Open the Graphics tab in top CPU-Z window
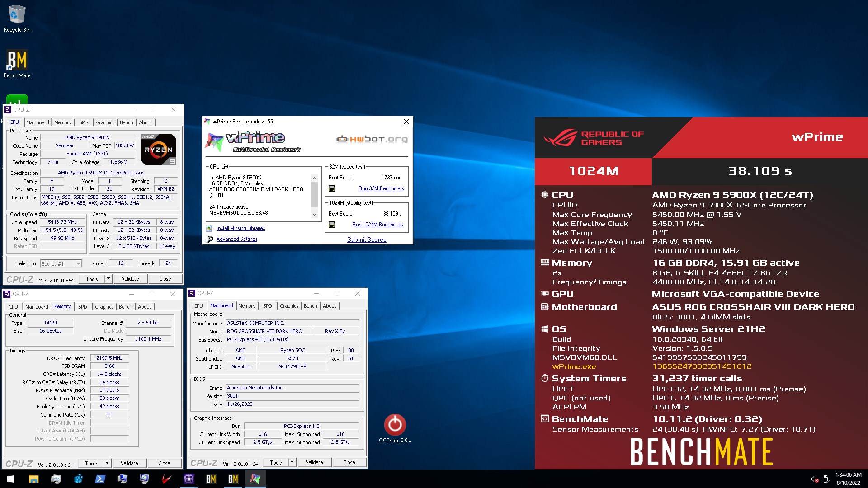 pos(105,122)
